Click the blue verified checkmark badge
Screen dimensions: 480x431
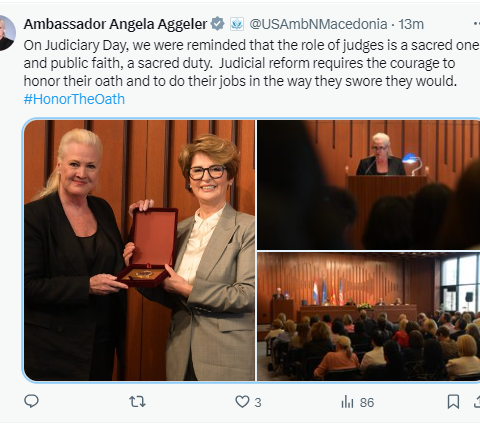point(218,24)
